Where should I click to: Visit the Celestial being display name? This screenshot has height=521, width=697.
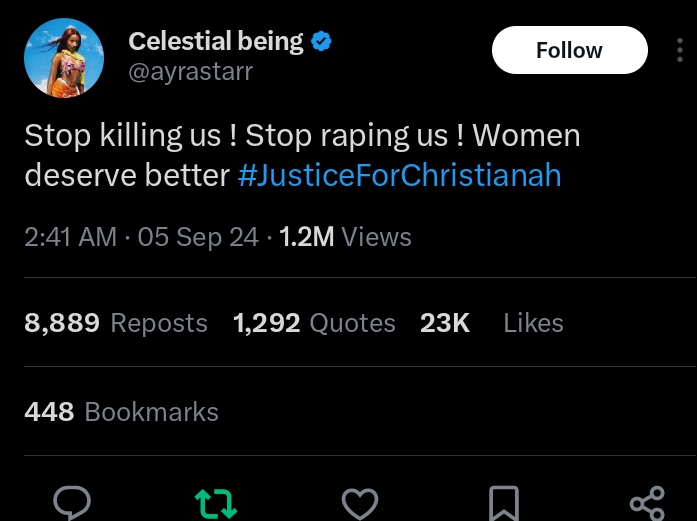(215, 41)
